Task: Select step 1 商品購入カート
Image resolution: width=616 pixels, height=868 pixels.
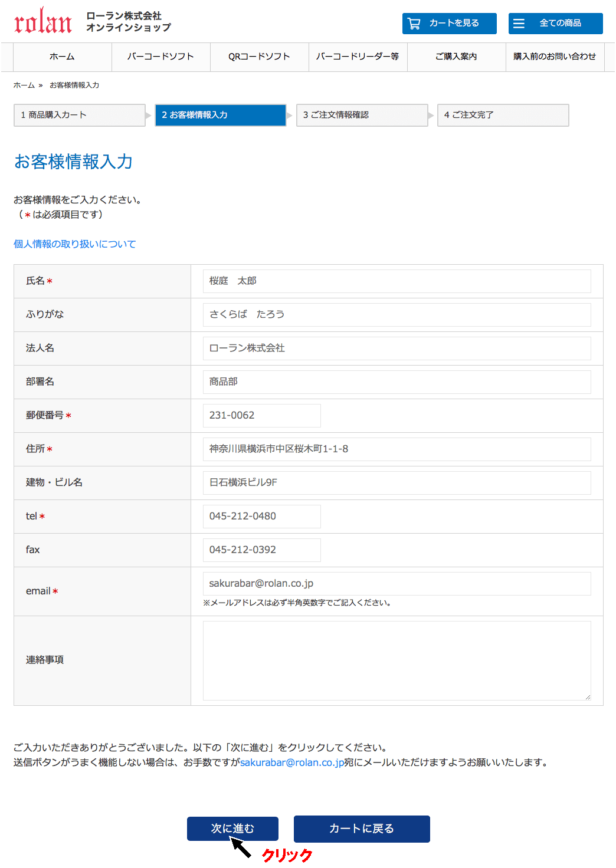Action: 79,115
